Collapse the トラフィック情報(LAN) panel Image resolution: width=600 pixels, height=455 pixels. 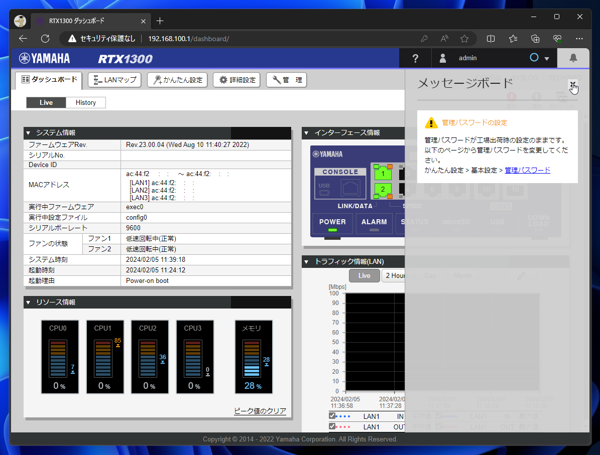click(x=306, y=262)
